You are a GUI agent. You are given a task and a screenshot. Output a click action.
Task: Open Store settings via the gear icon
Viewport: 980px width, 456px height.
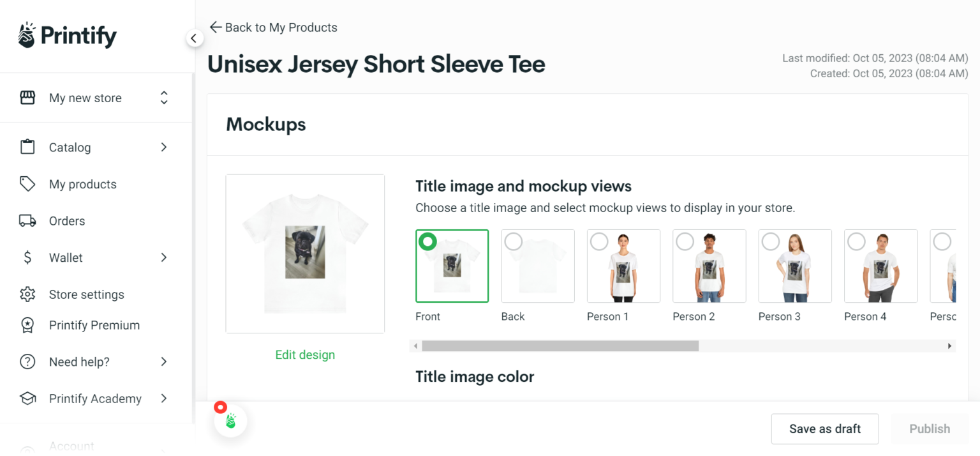tap(27, 294)
